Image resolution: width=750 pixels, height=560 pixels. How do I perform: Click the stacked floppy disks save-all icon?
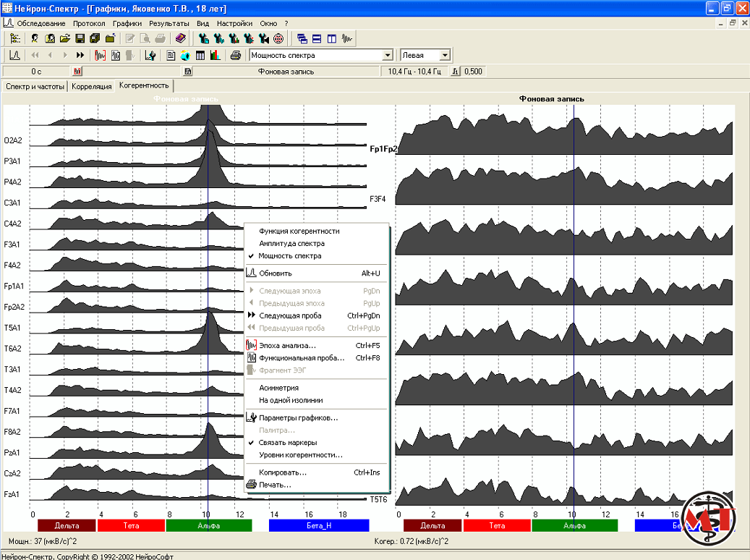click(x=95, y=39)
